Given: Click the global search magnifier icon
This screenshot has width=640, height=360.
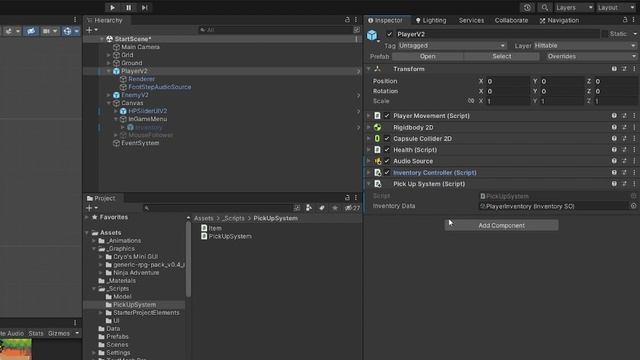Looking at the screenshot, I should (x=544, y=8).
